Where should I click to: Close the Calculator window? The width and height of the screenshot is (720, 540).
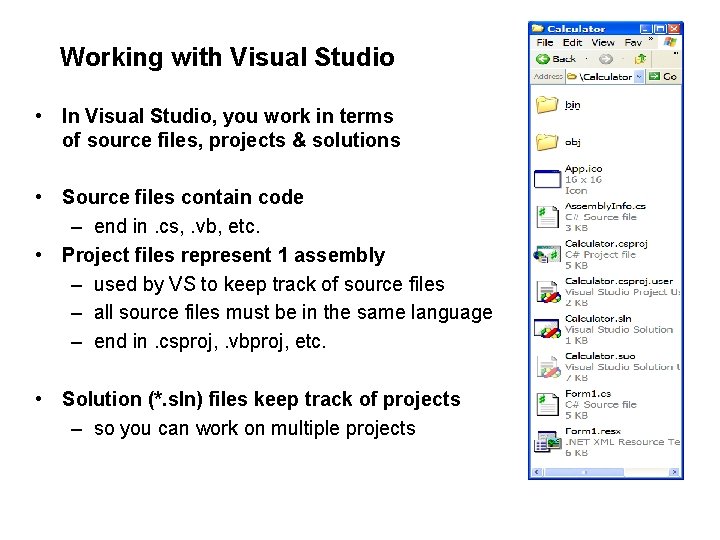[674, 28]
